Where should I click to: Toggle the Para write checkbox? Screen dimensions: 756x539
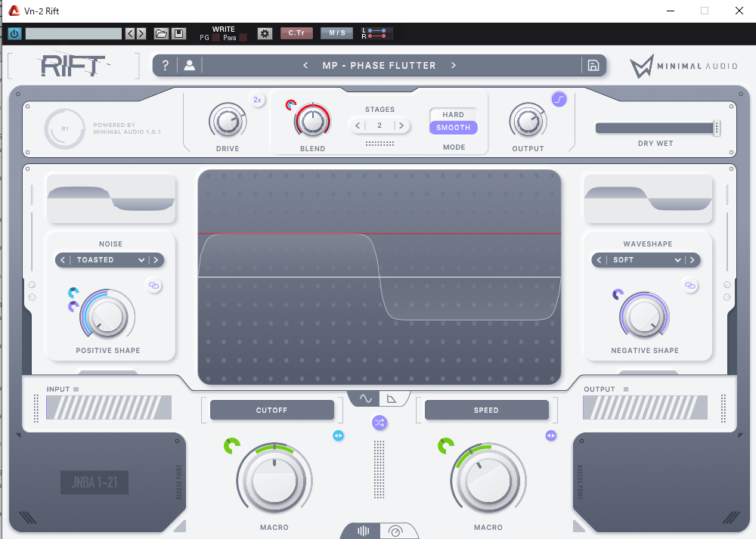pyautogui.click(x=243, y=38)
